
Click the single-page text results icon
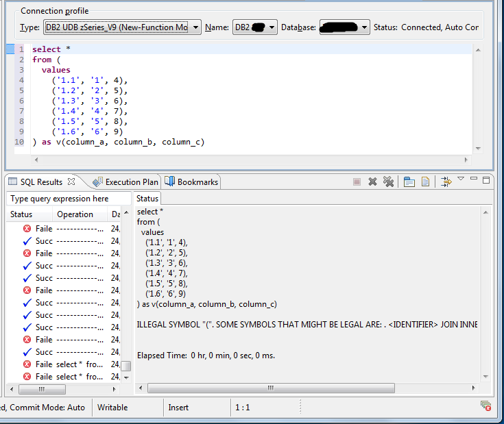coord(425,182)
